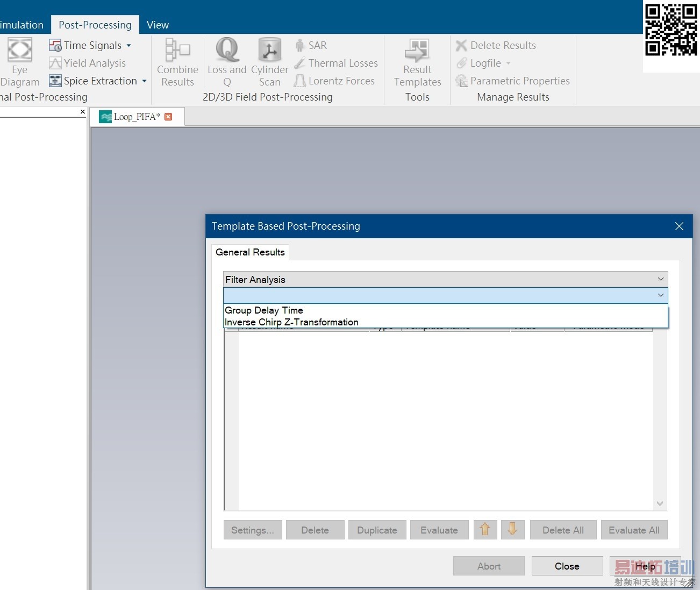Click the Close button in the dialog

(567, 566)
